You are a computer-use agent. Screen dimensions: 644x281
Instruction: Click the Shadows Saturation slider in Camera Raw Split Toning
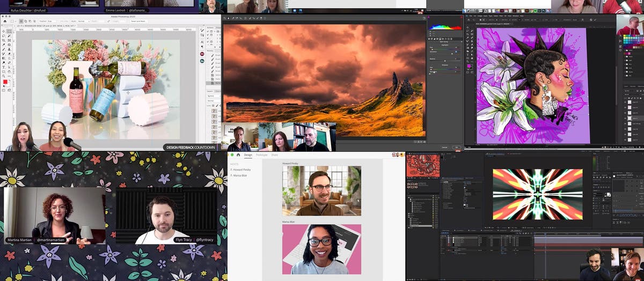(445, 73)
